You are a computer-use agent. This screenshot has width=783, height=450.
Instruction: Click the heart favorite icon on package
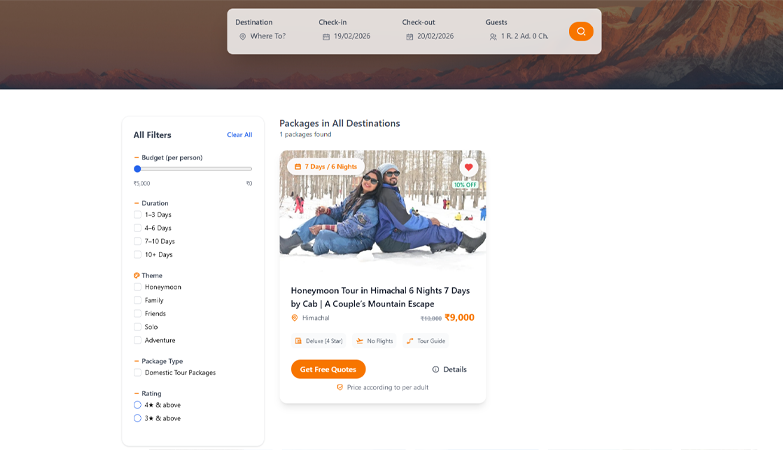(x=468, y=168)
